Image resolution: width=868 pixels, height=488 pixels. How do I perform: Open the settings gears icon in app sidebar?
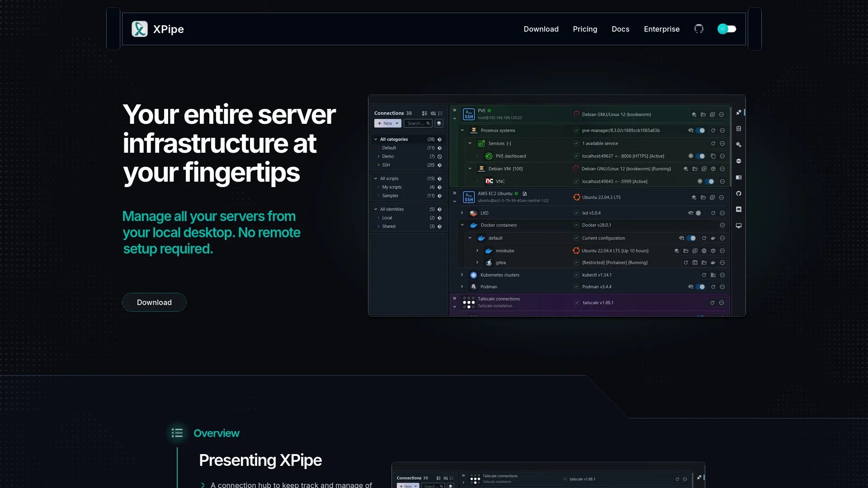[x=739, y=145]
